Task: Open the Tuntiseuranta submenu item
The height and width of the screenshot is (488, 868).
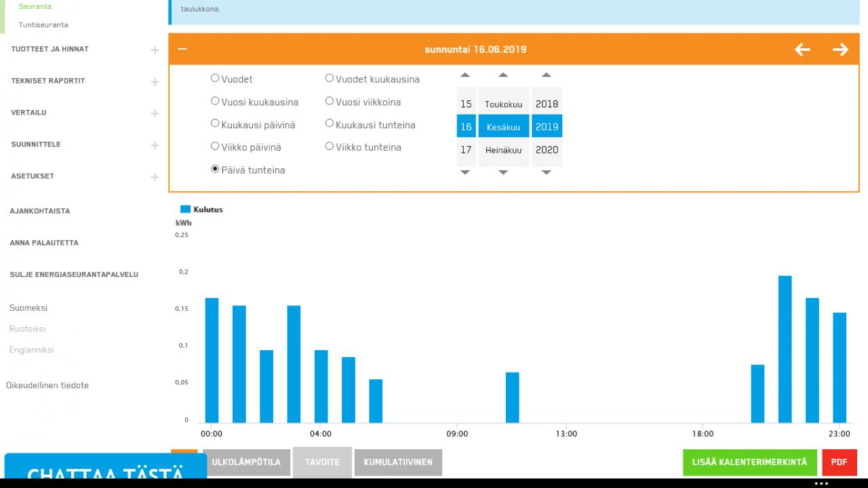Action: (x=43, y=25)
